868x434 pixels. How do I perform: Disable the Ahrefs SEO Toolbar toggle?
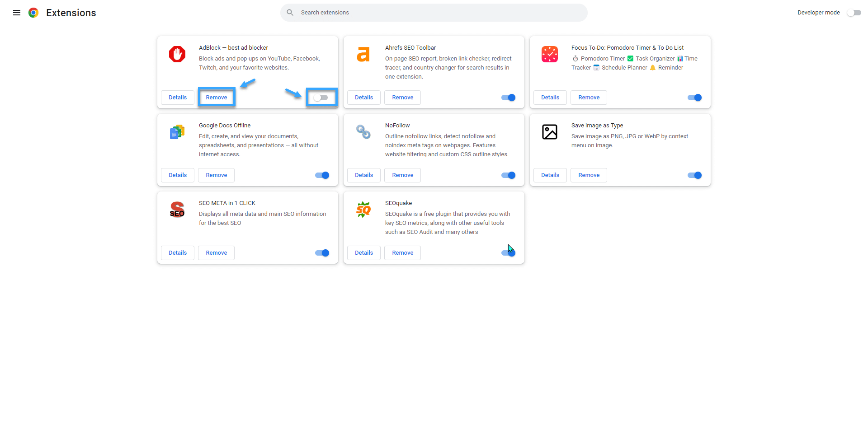509,98
